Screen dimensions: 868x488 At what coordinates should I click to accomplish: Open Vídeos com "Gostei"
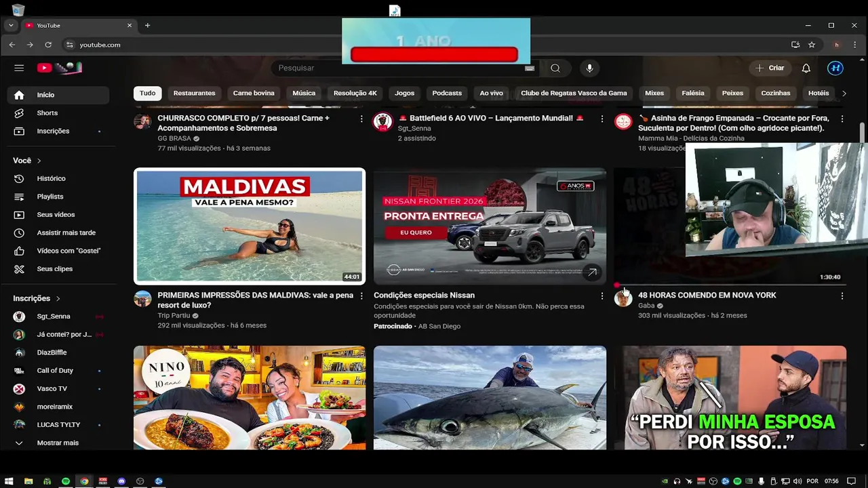coord(58,251)
